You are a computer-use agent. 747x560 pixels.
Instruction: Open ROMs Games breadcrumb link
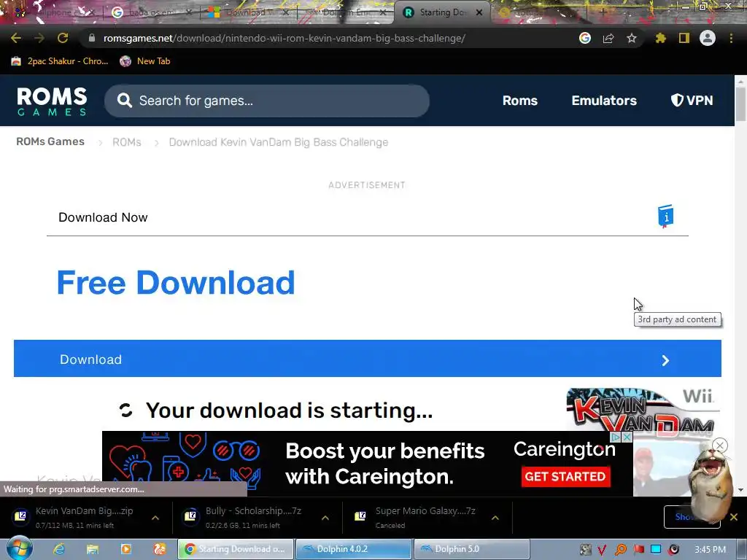(x=50, y=141)
